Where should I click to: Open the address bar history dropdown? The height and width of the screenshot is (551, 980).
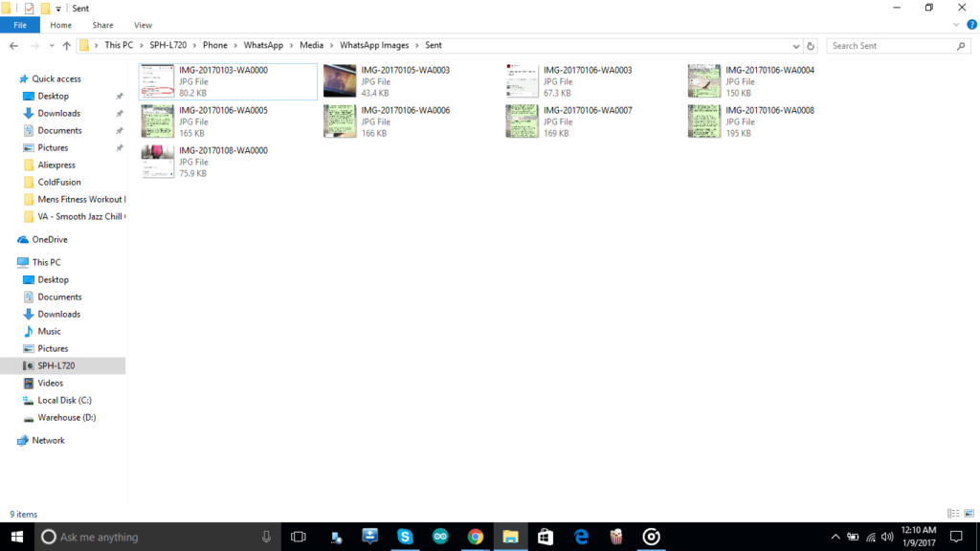(x=796, y=46)
